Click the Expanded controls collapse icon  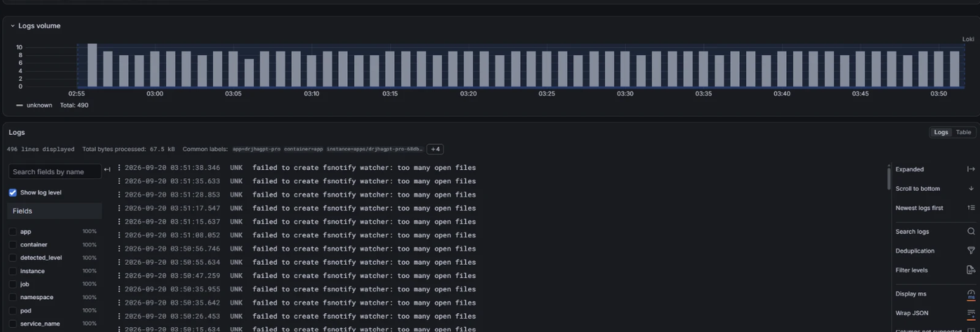coord(971,169)
